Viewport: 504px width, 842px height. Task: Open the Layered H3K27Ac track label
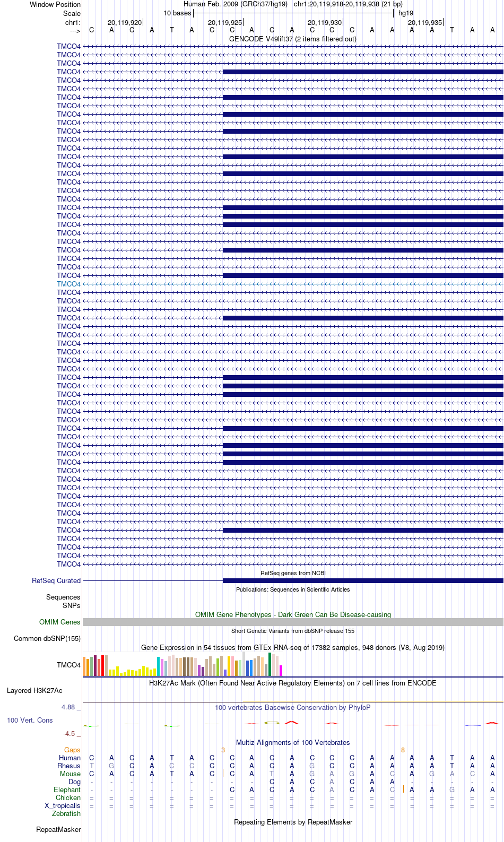pyautogui.click(x=34, y=690)
